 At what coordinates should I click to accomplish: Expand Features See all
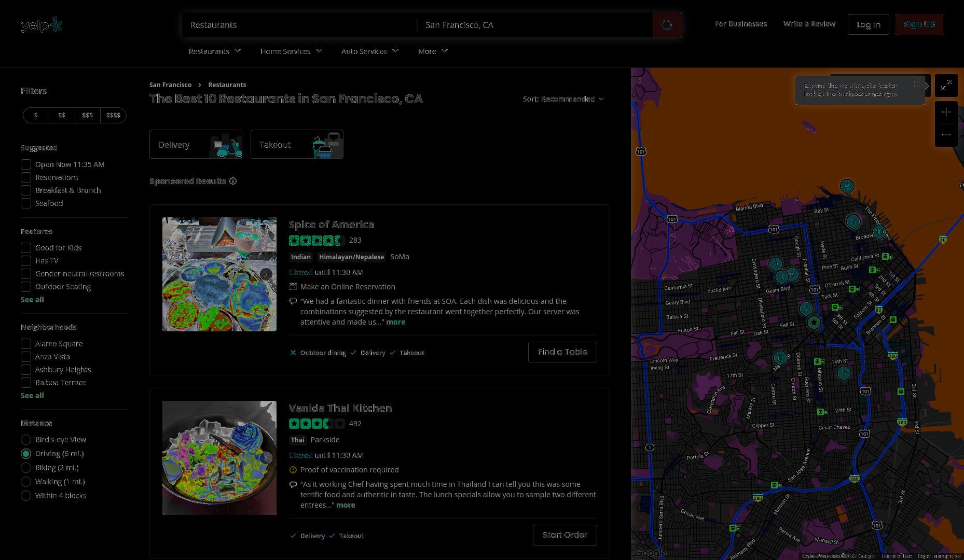tap(32, 300)
